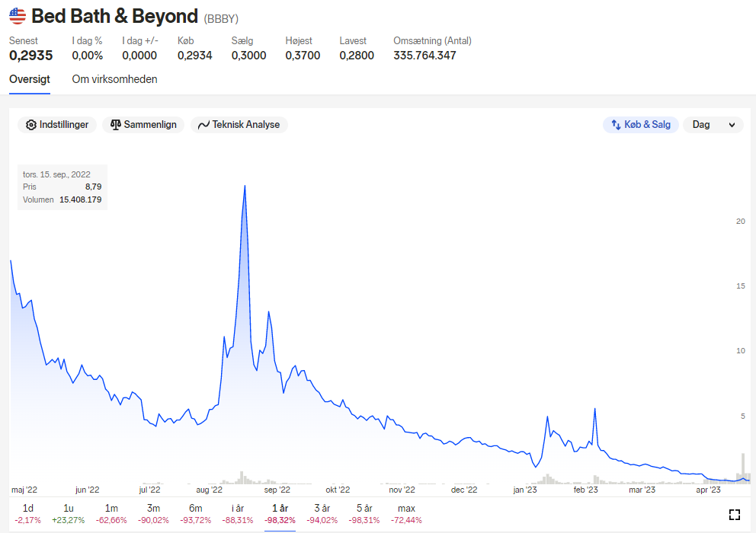Screen dimensions: 756x533
Task: Select the max time range
Action: point(406,514)
